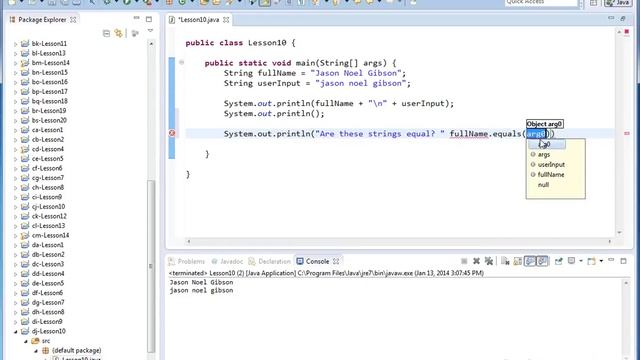Click the Package Explorer focus-task toolbar icon
Screen dimensions: 640x360
click(135, 33)
